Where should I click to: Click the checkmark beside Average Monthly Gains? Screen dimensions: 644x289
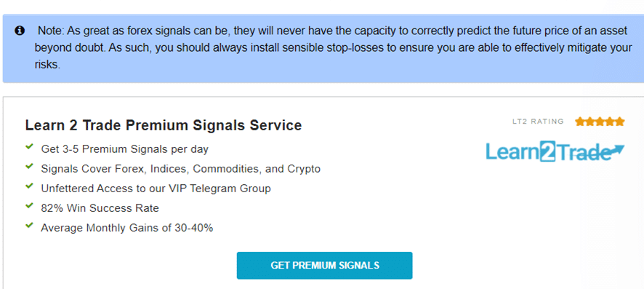tap(29, 226)
